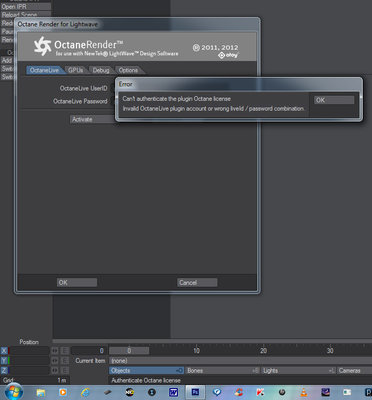Switch to the Debug tab
This screenshot has height=400, width=372.
click(x=101, y=70)
